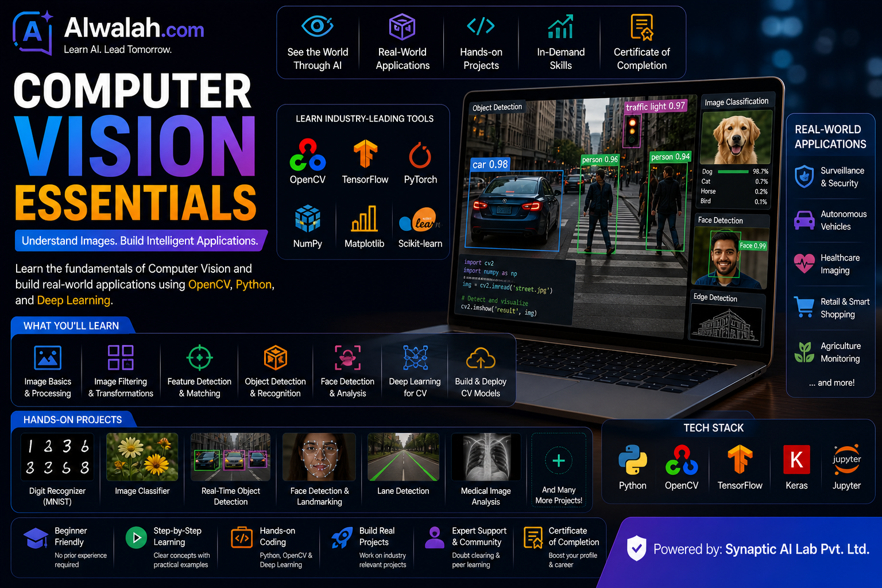Click the Build & Deploy cloud upload icon

click(481, 358)
